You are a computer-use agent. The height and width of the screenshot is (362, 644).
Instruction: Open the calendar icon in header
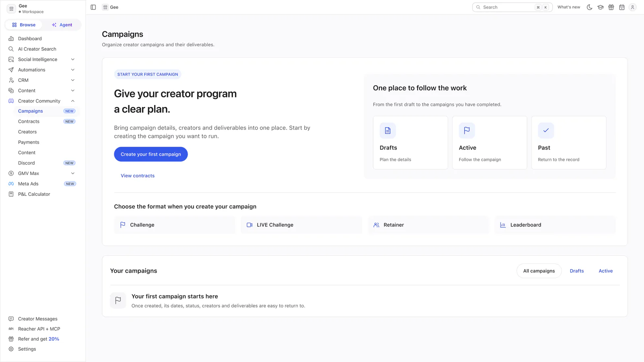coord(622,7)
